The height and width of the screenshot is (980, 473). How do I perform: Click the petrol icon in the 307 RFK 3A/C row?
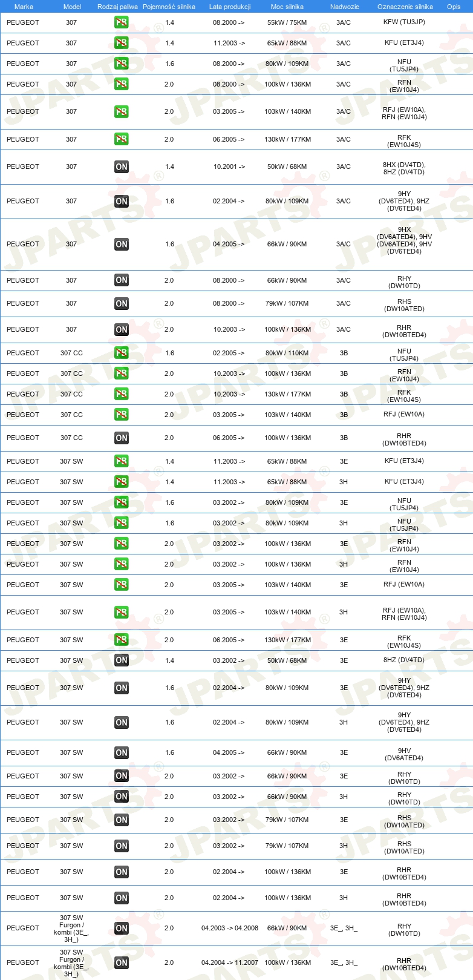tap(122, 139)
